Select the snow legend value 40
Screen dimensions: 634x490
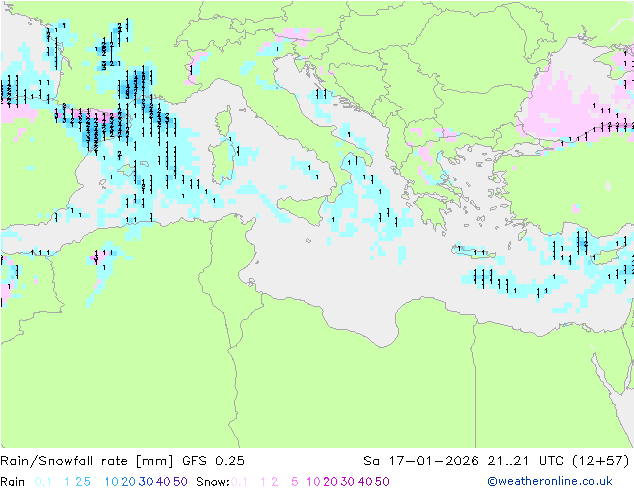click(x=365, y=482)
